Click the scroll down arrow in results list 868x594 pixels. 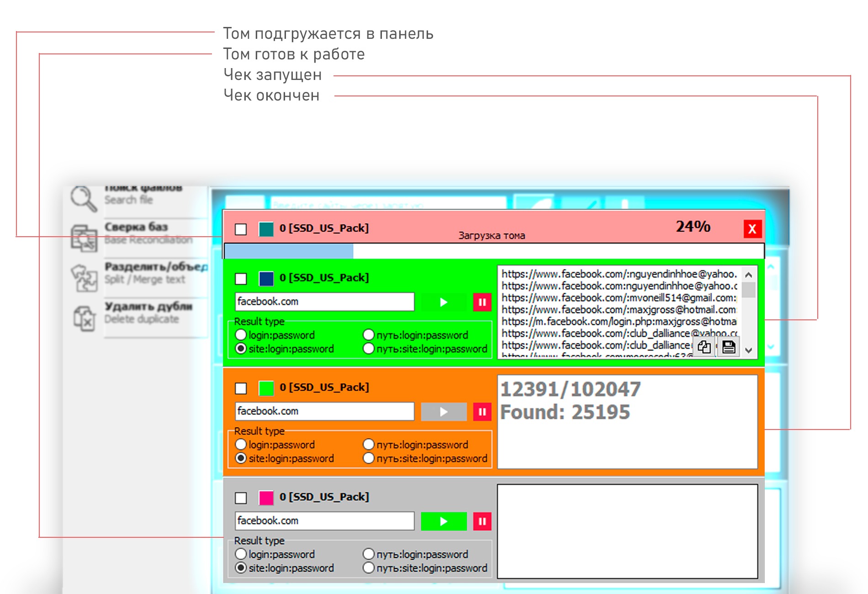(x=748, y=350)
